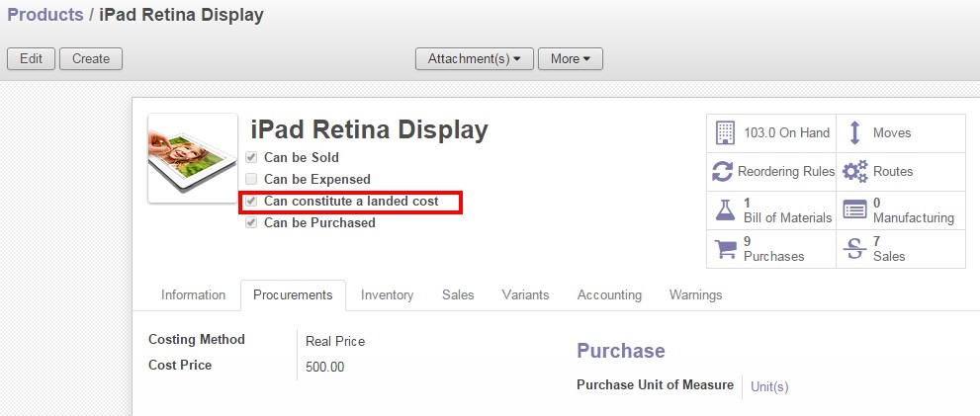This screenshot has width=980, height=416.
Task: Uncheck the Can be Purchased checkbox
Action: 251,223
